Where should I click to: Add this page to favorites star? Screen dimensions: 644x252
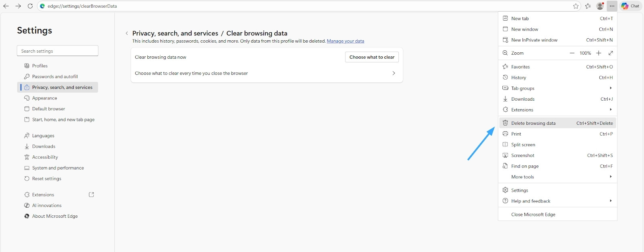pos(576,6)
